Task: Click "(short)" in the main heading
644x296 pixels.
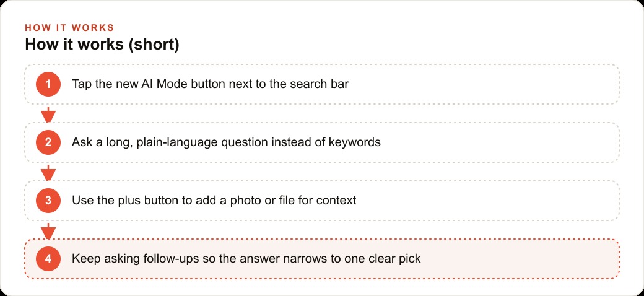Action: point(154,45)
